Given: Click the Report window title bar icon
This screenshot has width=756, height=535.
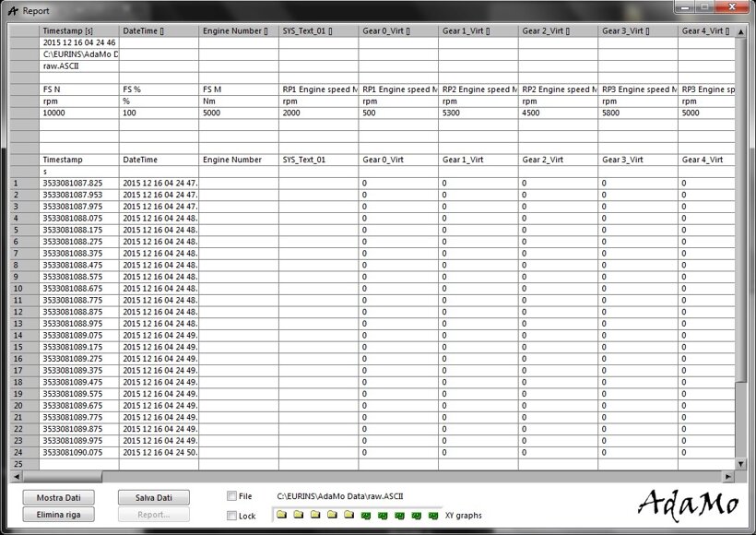Looking at the screenshot, I should pyautogui.click(x=12, y=10).
